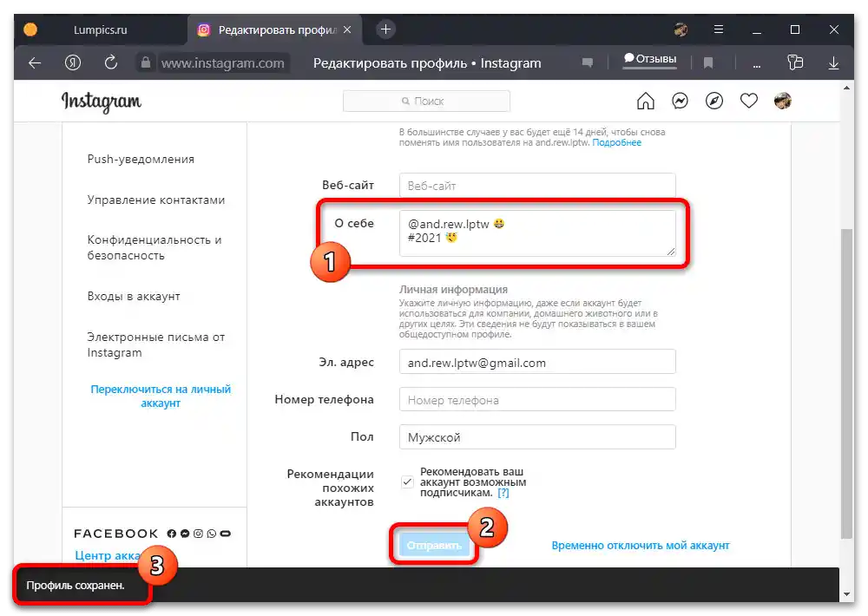Screen dimensions: 868x616
Task: Open activity feed heart icon
Action: tap(749, 101)
